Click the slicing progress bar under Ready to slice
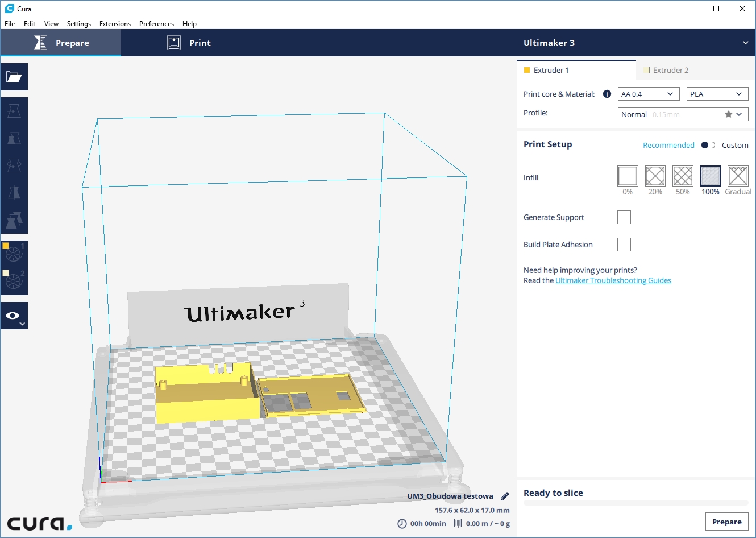This screenshot has width=756, height=538. [x=636, y=503]
